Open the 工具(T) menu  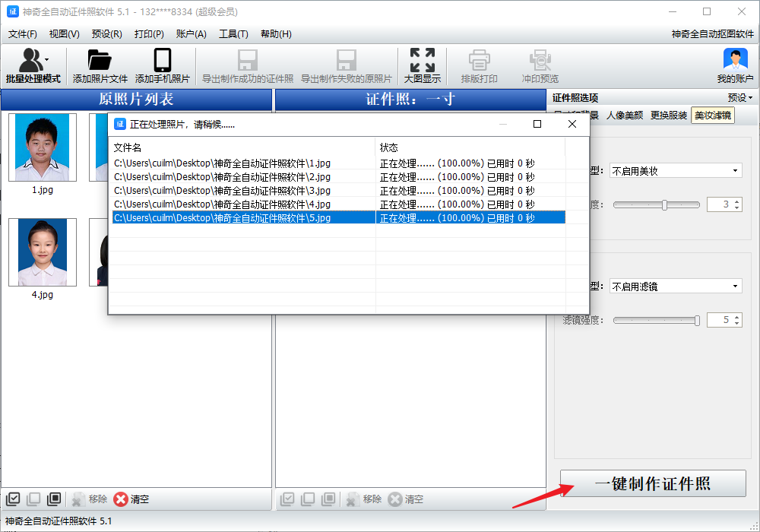233,34
